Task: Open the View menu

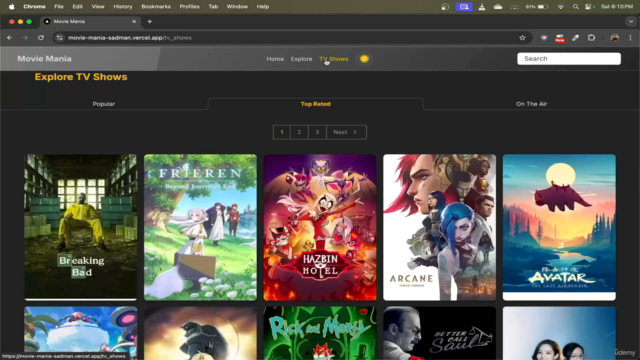Action: pyautogui.click(x=98, y=7)
